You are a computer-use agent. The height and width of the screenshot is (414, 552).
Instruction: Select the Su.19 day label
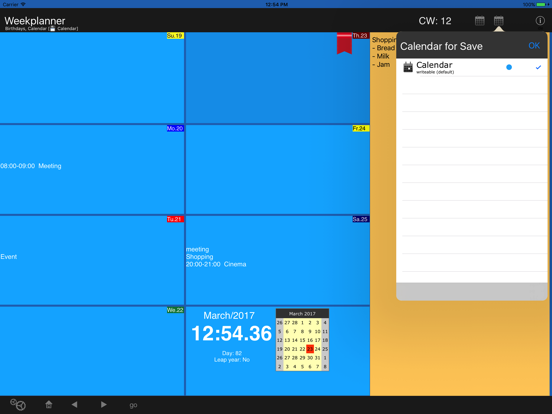pyautogui.click(x=175, y=36)
